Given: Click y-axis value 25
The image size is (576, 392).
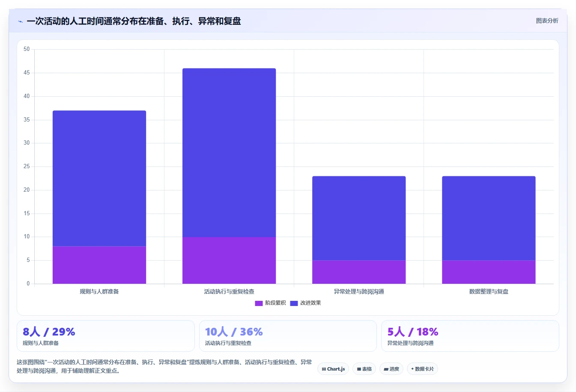Looking at the screenshot, I should [x=27, y=166].
